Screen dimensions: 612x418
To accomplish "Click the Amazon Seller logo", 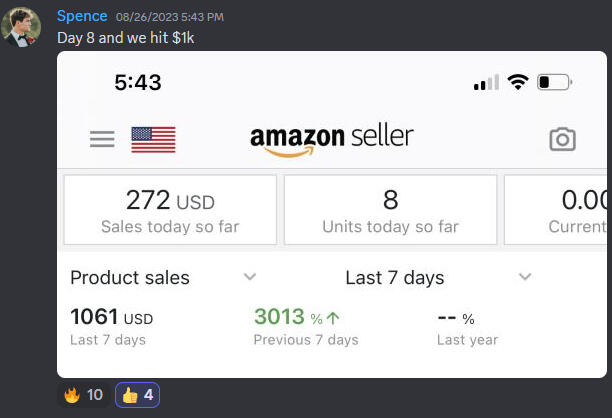I will [x=331, y=139].
